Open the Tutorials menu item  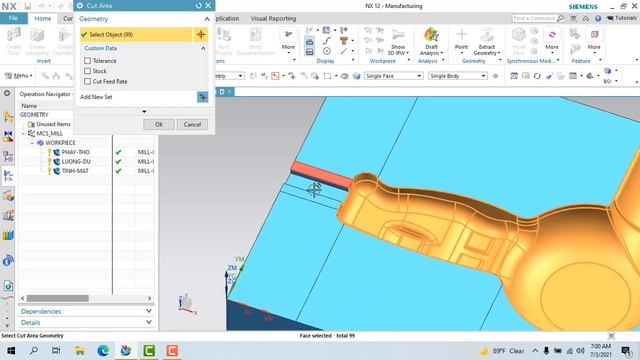pos(621,18)
